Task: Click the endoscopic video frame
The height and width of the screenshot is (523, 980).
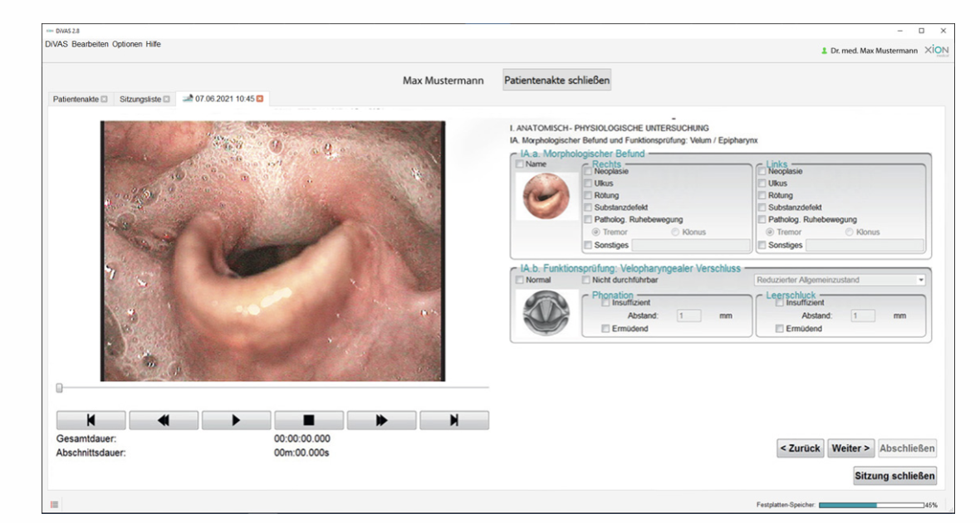Action: tap(272, 252)
